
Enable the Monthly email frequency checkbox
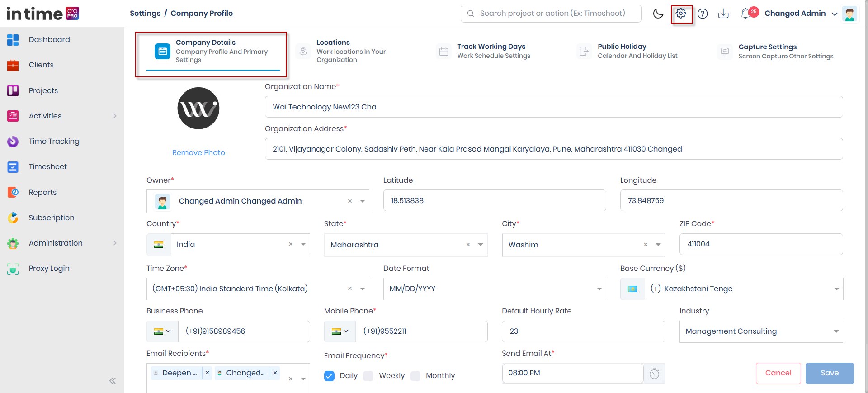pos(415,376)
